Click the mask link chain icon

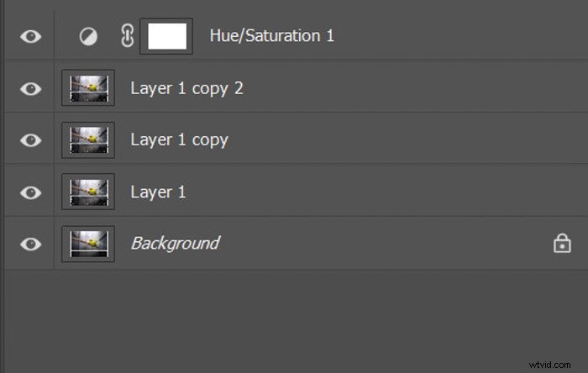point(128,37)
